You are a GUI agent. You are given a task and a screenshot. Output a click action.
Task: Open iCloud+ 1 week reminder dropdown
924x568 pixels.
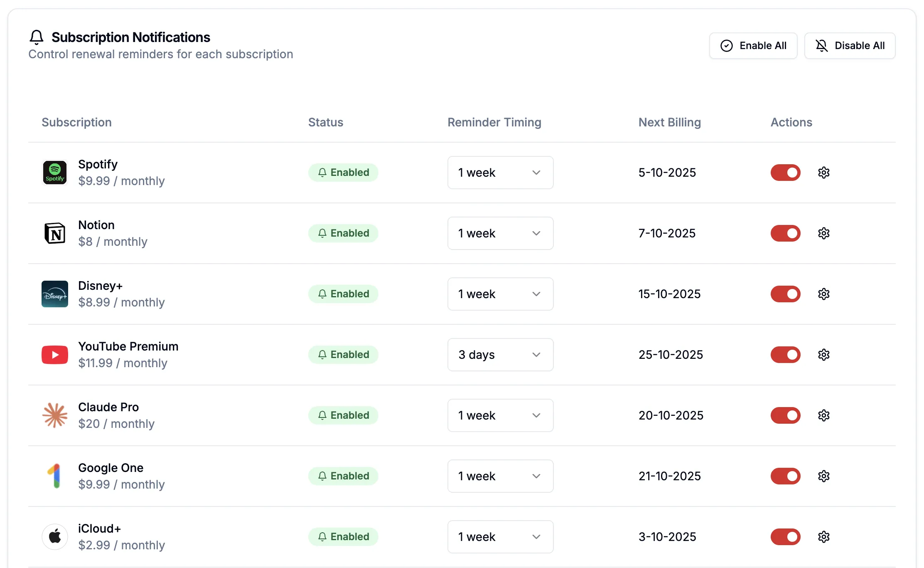(500, 537)
